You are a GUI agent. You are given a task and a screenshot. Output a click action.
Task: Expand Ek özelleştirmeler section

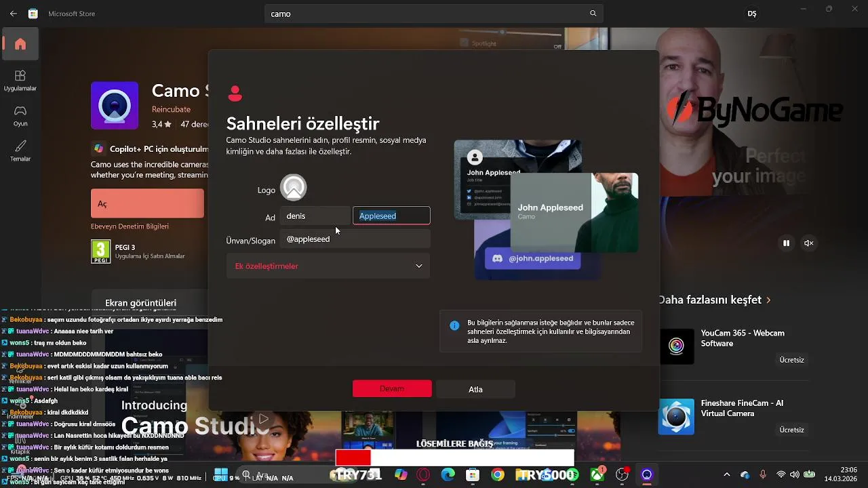click(x=328, y=266)
